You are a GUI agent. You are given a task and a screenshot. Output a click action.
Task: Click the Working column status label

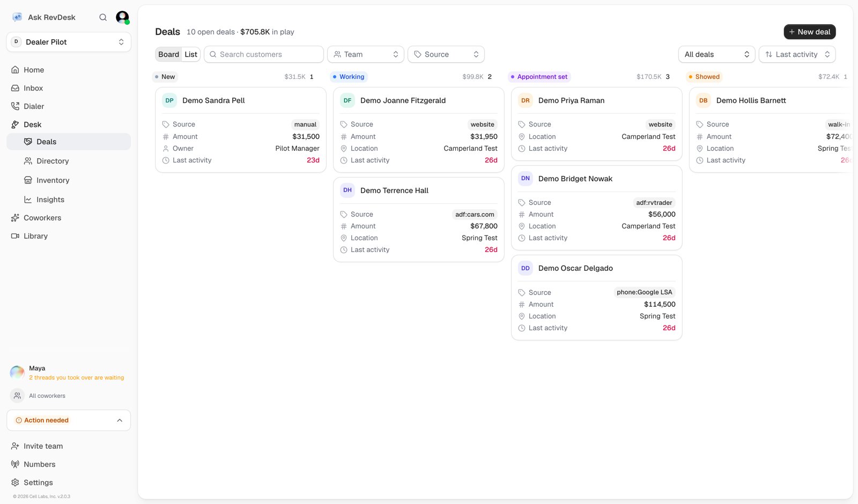[349, 77]
